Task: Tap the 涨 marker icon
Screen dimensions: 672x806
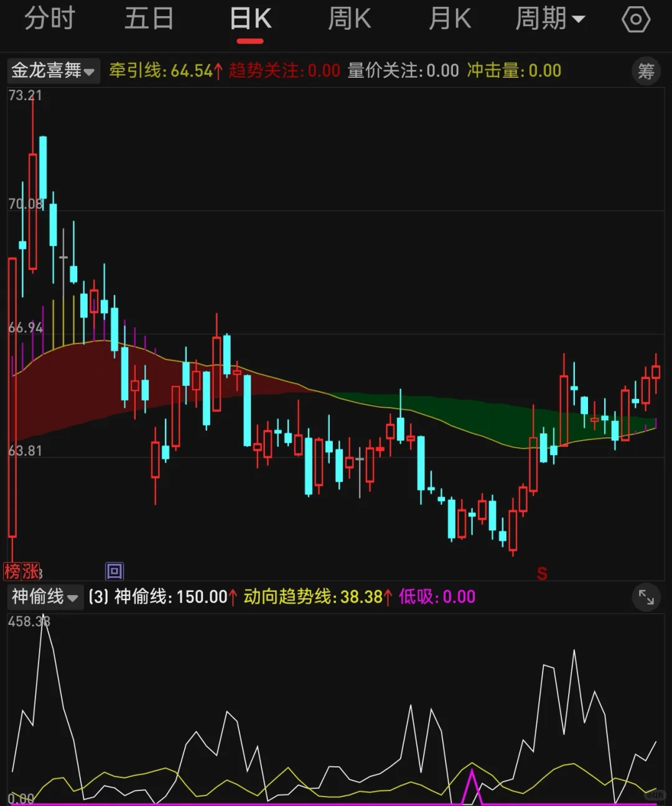Action: coord(30,571)
